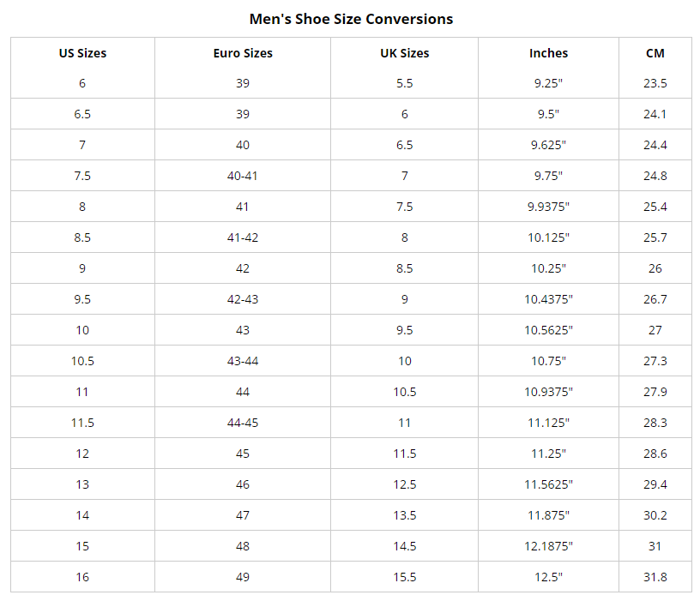
Task: Select US size 12 cell
Action: (82, 454)
